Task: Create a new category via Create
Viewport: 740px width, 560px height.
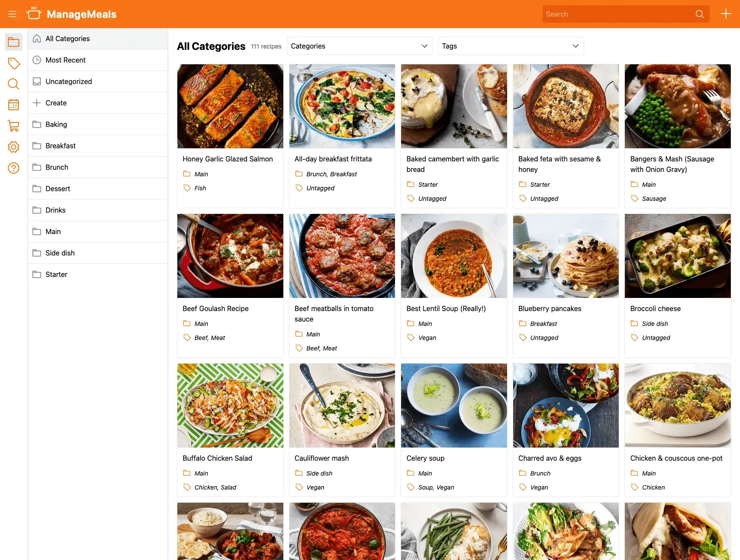Action: point(56,103)
